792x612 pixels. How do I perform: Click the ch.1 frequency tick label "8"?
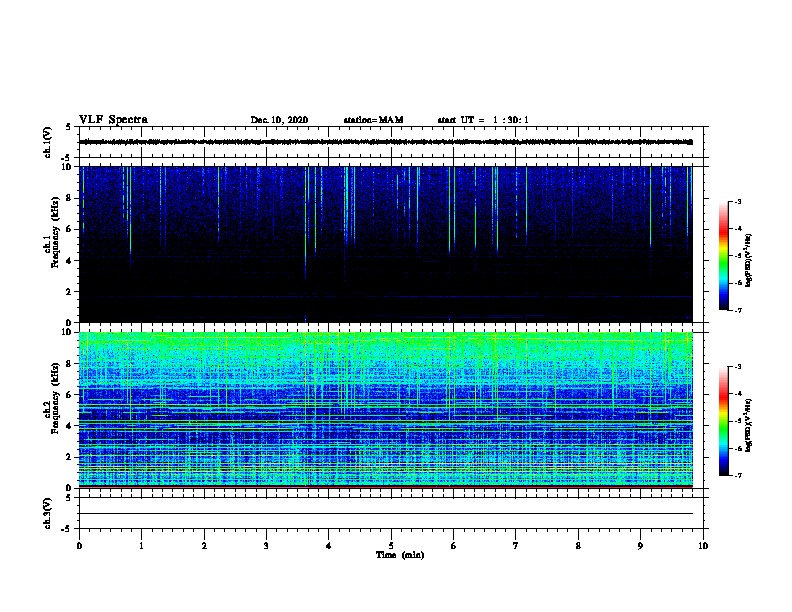click(x=69, y=198)
